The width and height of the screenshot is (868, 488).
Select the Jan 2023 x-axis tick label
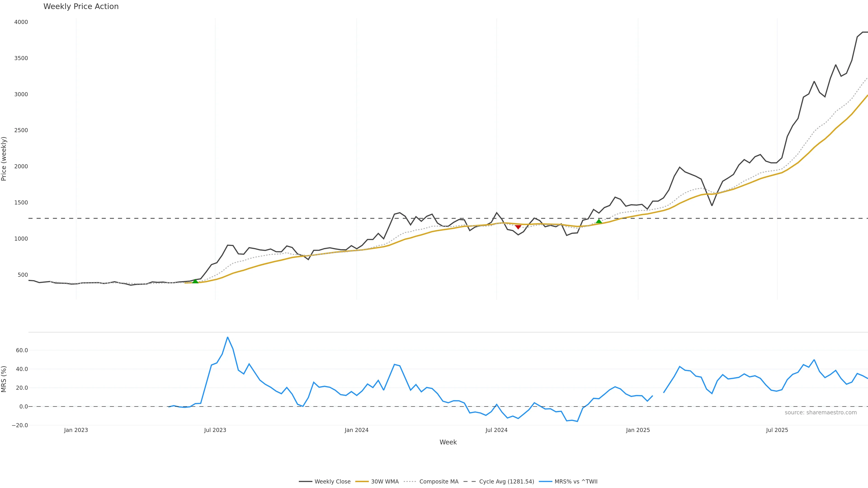coord(76,430)
